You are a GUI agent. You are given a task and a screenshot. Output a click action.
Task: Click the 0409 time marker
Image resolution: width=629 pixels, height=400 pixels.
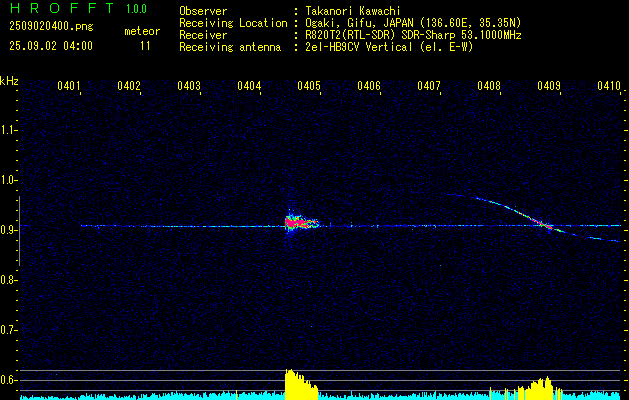click(x=549, y=85)
